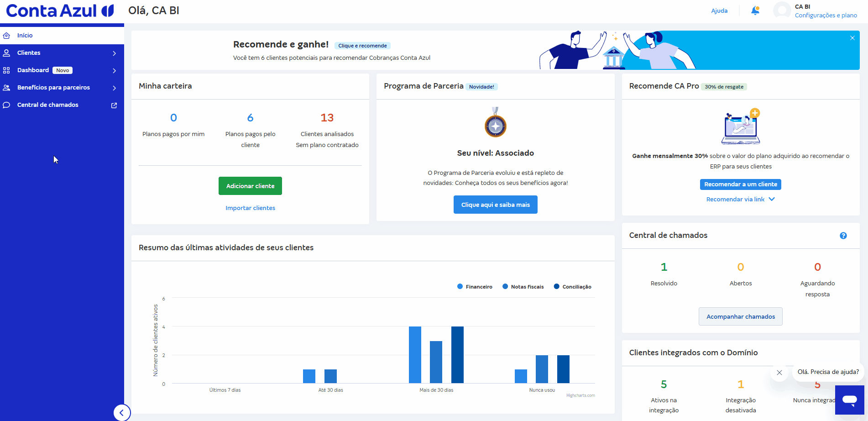Collapse the sidebar with the arrow button
868x421 pixels.
pos(121,412)
